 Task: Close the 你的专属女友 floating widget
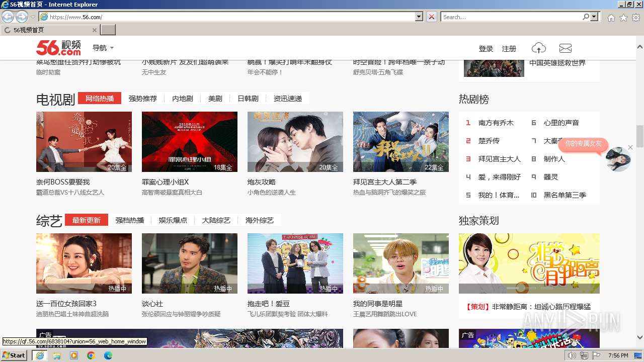click(630, 147)
